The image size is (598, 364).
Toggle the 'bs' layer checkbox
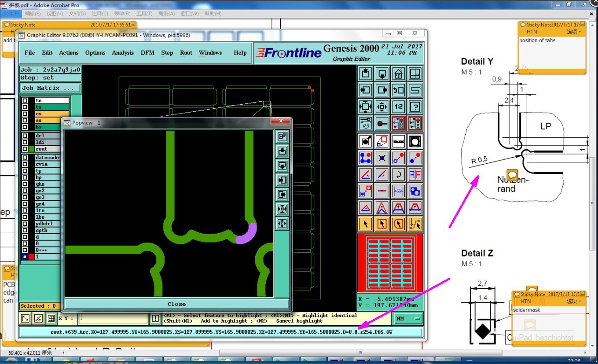pos(25,127)
